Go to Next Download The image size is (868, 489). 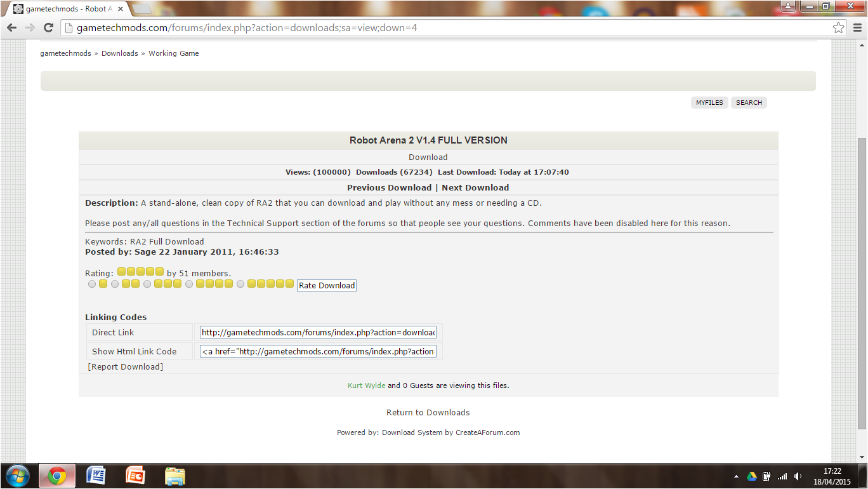point(475,187)
